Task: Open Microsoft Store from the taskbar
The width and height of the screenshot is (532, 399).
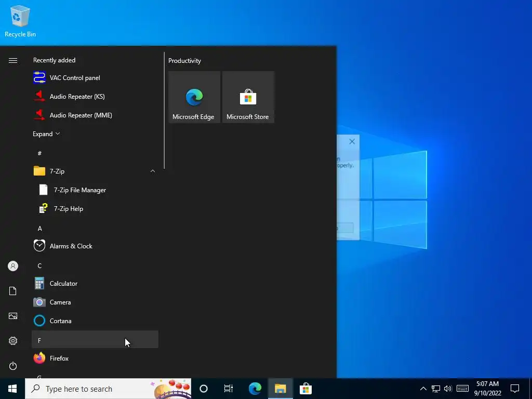Action: [305, 389]
